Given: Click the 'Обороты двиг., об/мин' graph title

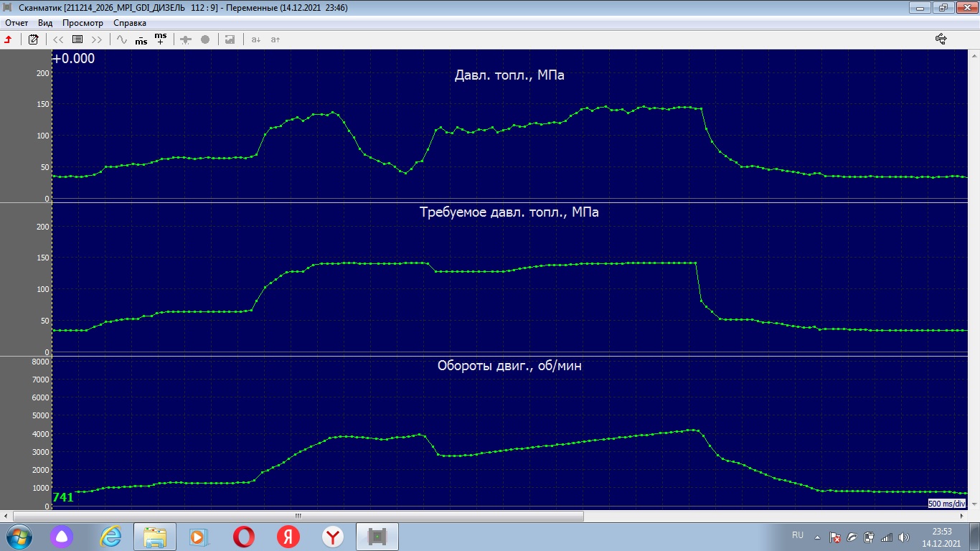Looking at the screenshot, I should tap(509, 366).
